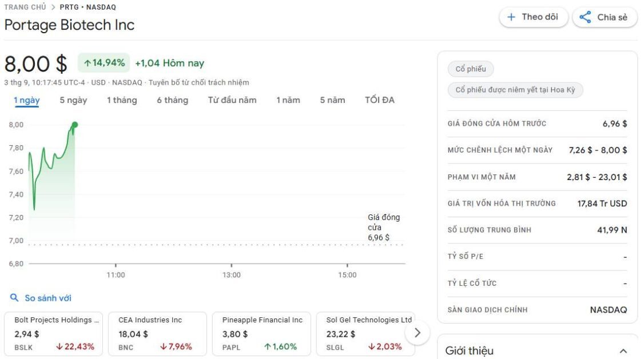Go to TRANG CHỦ breadcrumb link

[x=25, y=7]
